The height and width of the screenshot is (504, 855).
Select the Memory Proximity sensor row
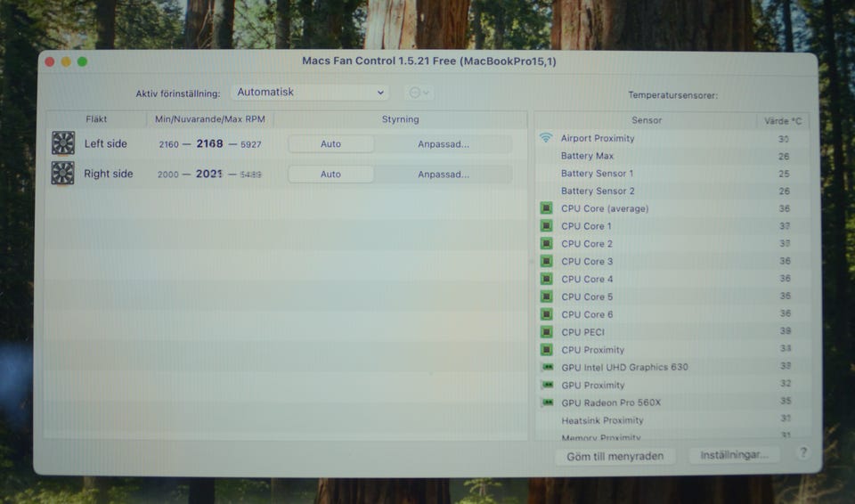(672, 435)
